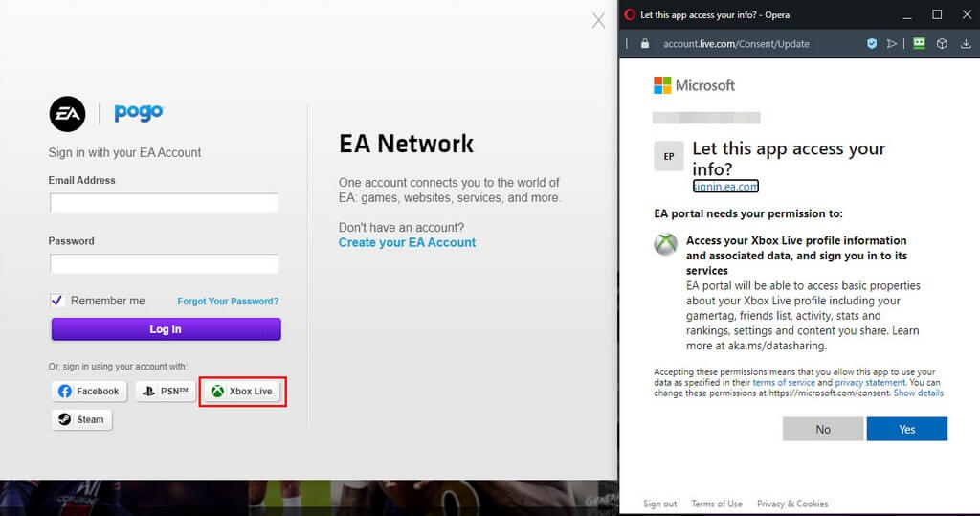Screen dimensions: 980x516
Task: Minimize the Opera consent window
Action: coord(907,15)
